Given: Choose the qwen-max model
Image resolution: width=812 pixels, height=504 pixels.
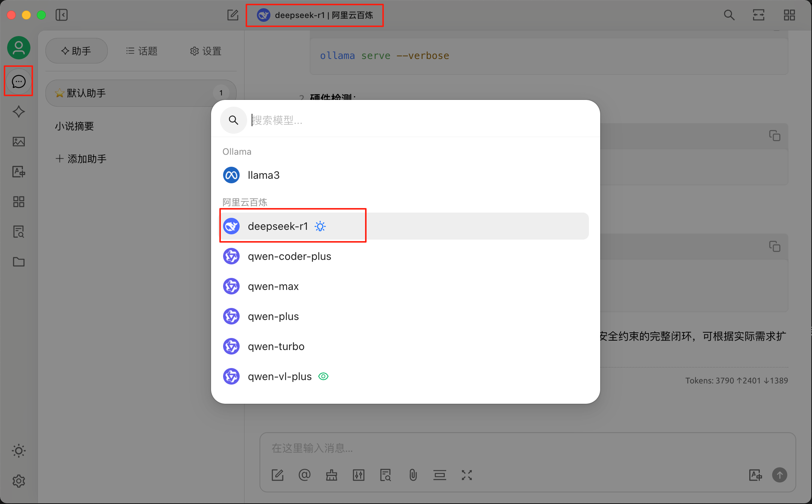Looking at the screenshot, I should pos(404,286).
